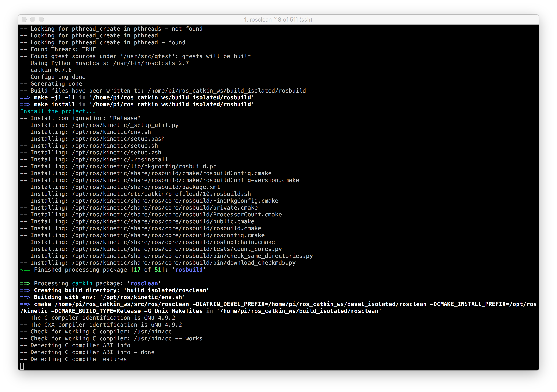Click 'Using Python nosetests: /usr/bin/nosetests-2.7'

(x=104, y=63)
